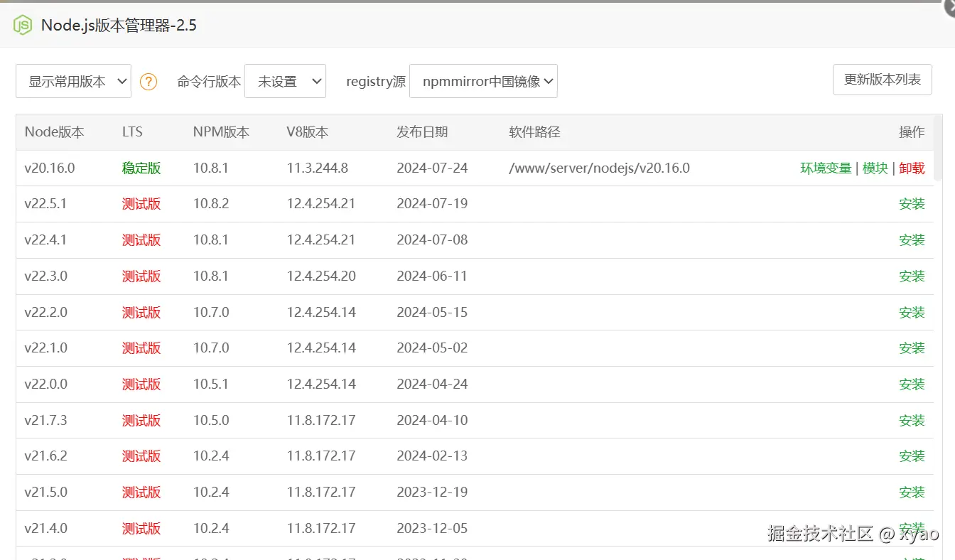The image size is (955, 560).
Task: Click NPM version 10.5.0
Action: click(211, 421)
